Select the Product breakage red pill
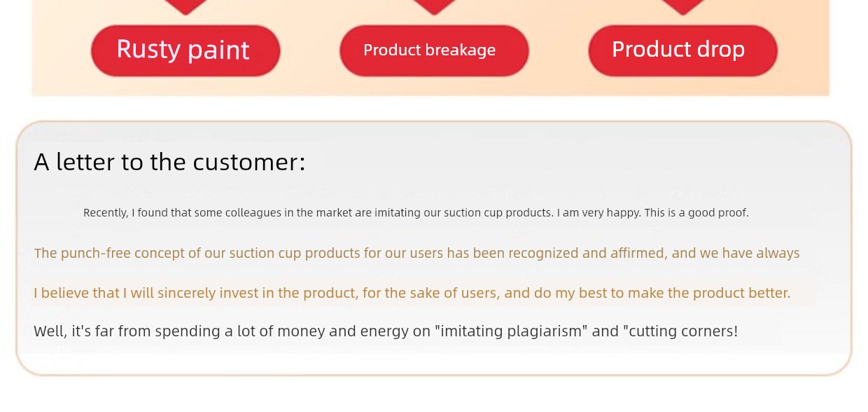 point(434,50)
